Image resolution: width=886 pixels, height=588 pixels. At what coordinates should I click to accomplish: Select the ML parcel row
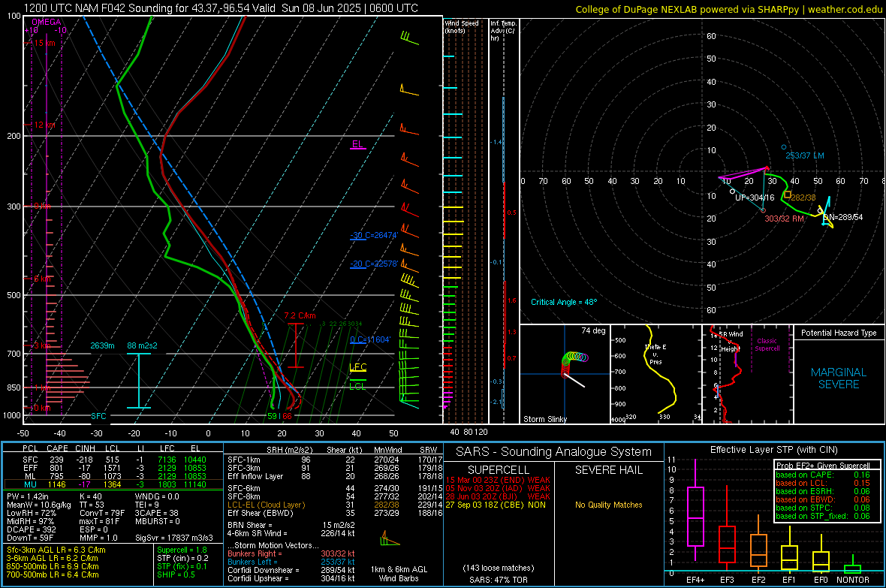113,476
